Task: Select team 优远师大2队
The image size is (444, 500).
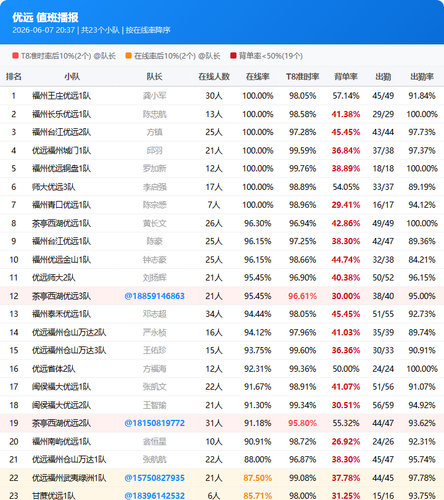Action: point(54,278)
